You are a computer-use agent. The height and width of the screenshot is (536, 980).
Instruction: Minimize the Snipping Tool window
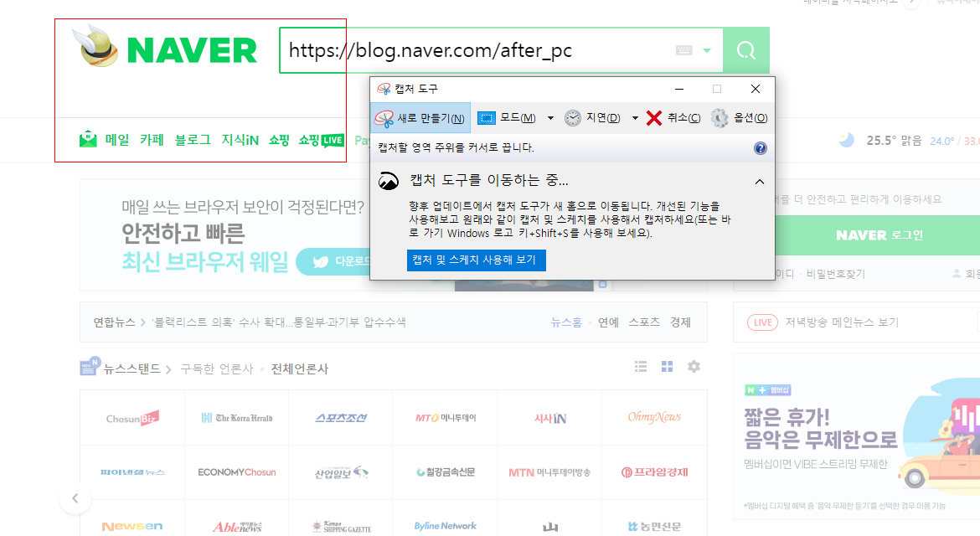pyautogui.click(x=679, y=89)
